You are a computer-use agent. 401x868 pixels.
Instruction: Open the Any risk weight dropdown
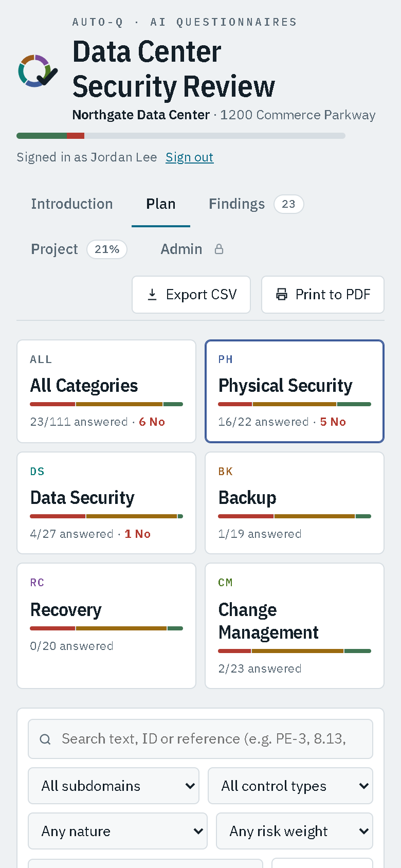point(295,831)
